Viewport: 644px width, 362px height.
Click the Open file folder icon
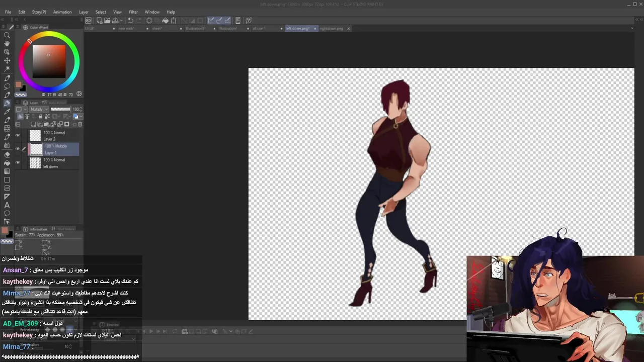(x=107, y=21)
